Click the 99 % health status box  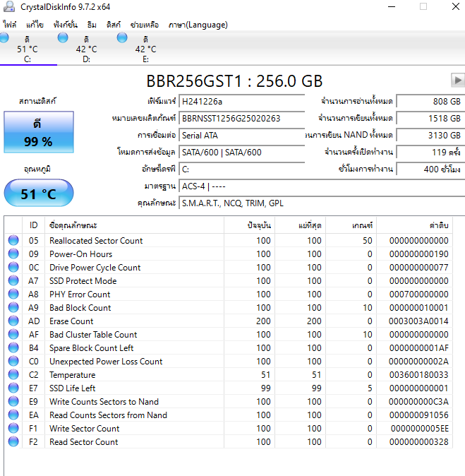39,132
